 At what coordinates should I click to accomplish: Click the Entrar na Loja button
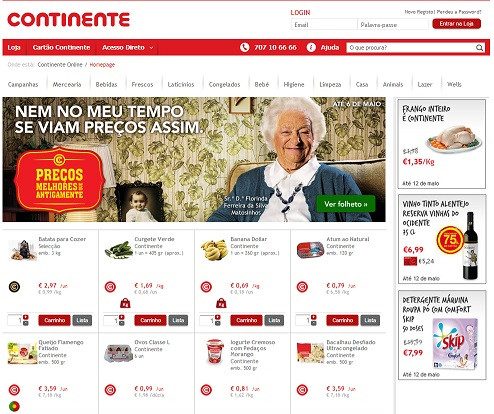pyautogui.click(x=457, y=24)
